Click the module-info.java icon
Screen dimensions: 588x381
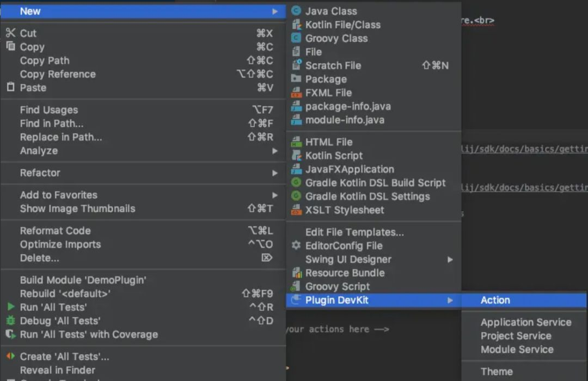296,120
